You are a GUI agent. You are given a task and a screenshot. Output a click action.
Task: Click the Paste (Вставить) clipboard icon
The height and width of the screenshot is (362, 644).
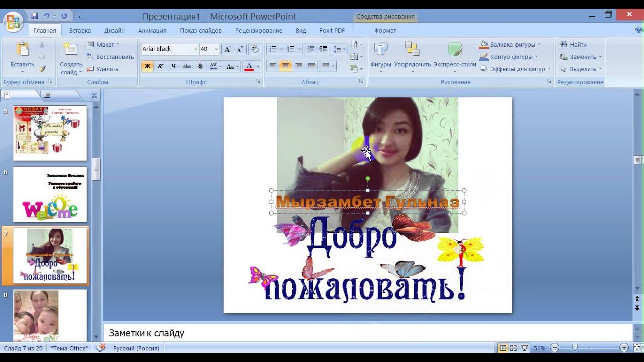[x=22, y=50]
